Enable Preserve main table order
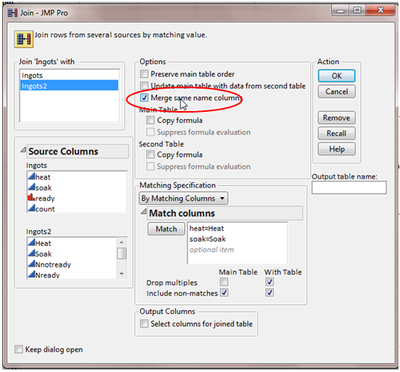This screenshot has width=400, height=372. point(144,74)
